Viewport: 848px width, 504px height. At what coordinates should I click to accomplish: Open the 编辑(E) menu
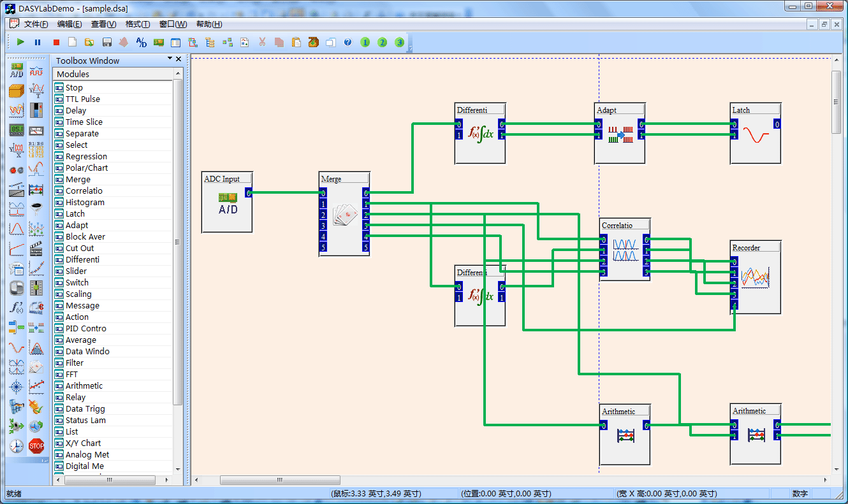(x=69, y=24)
